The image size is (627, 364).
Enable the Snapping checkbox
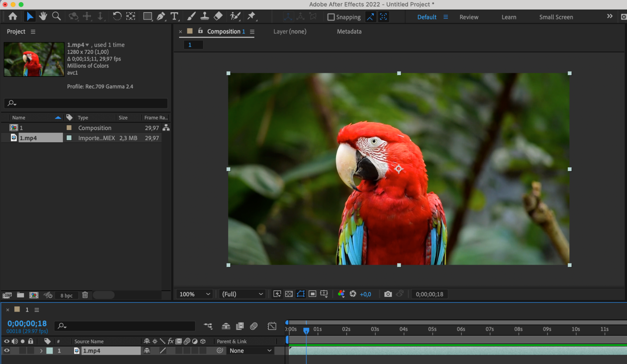click(331, 17)
